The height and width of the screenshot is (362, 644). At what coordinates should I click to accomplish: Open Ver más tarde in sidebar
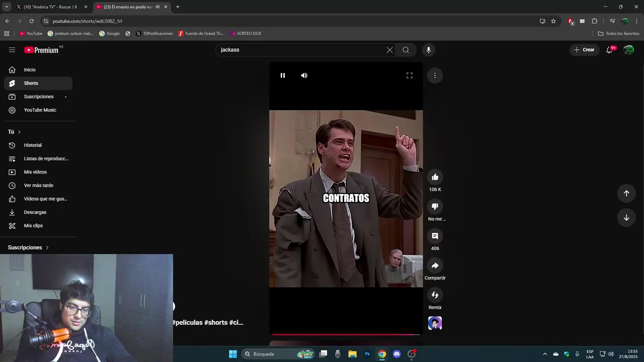pos(38,186)
